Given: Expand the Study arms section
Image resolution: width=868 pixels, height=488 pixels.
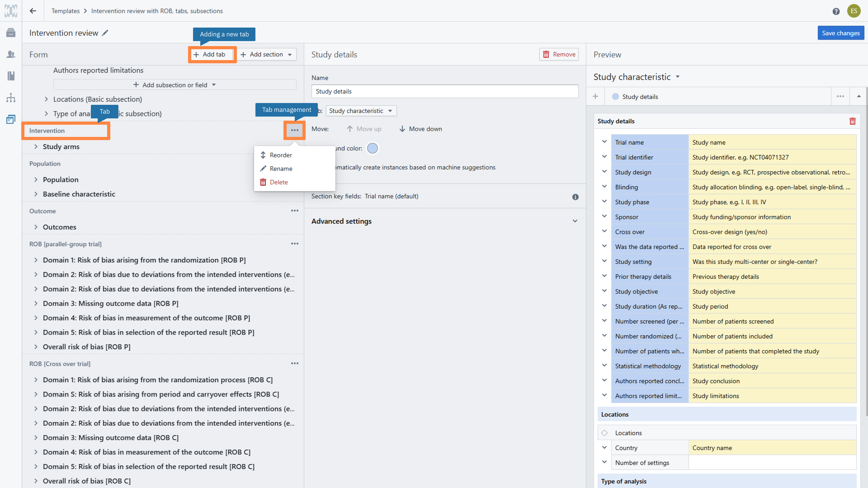Looking at the screenshot, I should click(36, 146).
